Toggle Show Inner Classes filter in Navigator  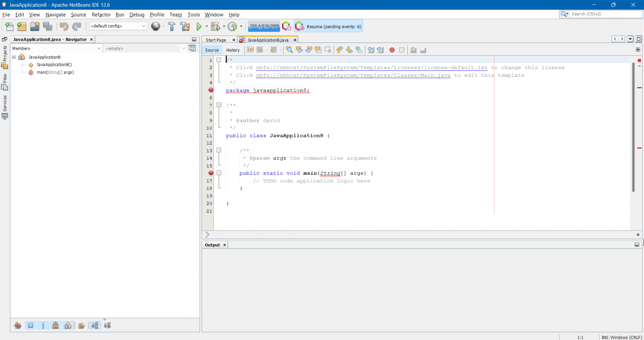pos(68,325)
